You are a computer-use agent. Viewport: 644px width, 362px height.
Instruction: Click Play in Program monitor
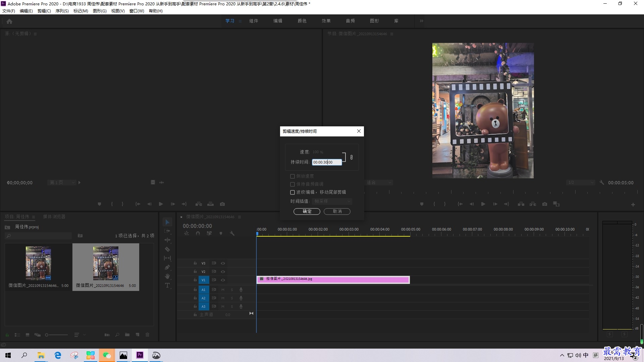coord(483,204)
